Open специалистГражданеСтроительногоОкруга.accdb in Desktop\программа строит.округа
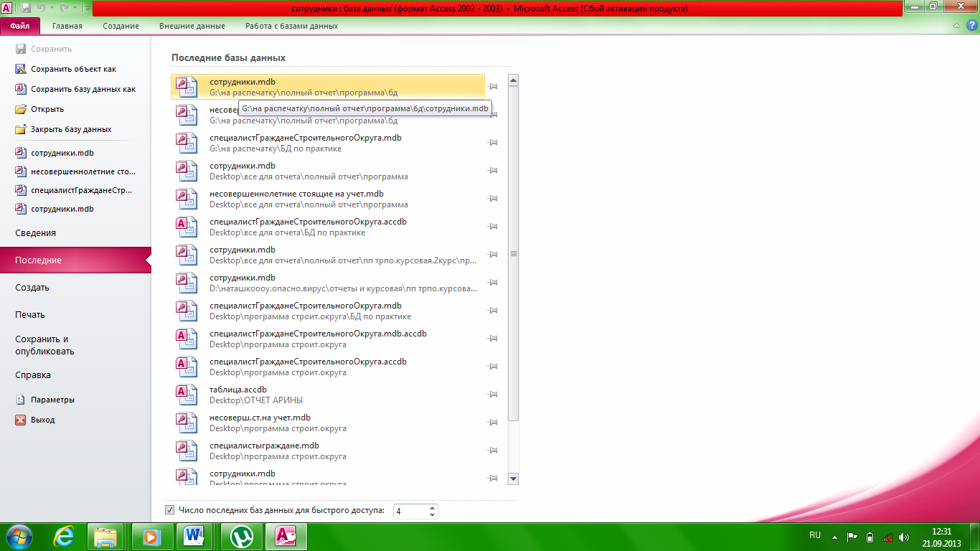This screenshot has width=980, height=551. click(x=328, y=367)
